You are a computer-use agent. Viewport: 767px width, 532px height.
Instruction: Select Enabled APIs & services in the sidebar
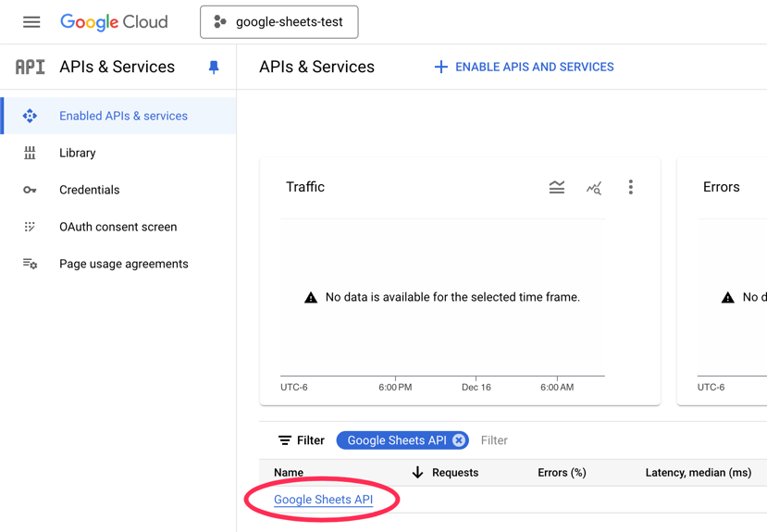[x=123, y=116]
